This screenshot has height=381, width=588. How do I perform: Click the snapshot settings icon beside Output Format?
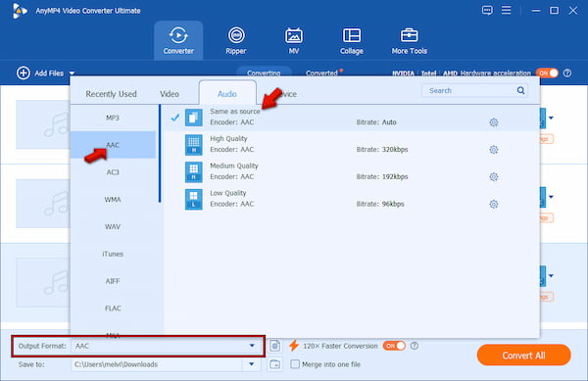point(274,346)
